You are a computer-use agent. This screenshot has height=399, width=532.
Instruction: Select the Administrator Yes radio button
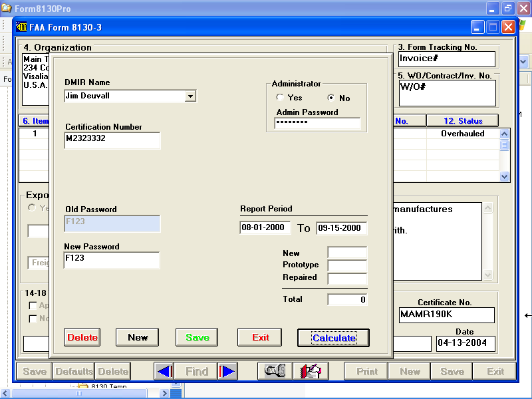pos(280,98)
